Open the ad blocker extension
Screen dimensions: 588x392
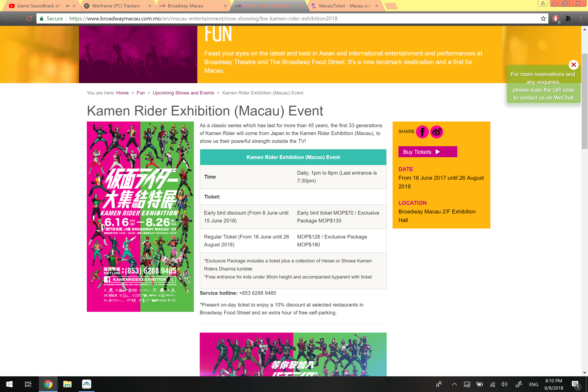556,18
